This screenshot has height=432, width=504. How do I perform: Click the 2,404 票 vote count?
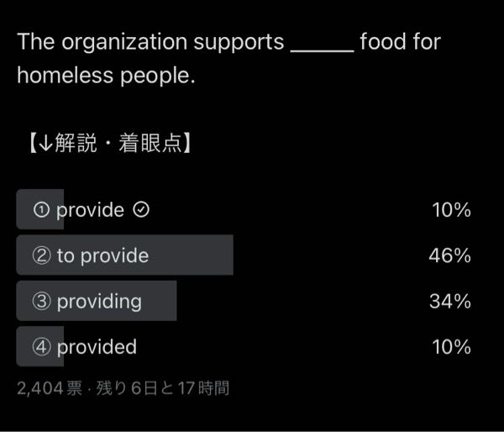tap(50, 388)
